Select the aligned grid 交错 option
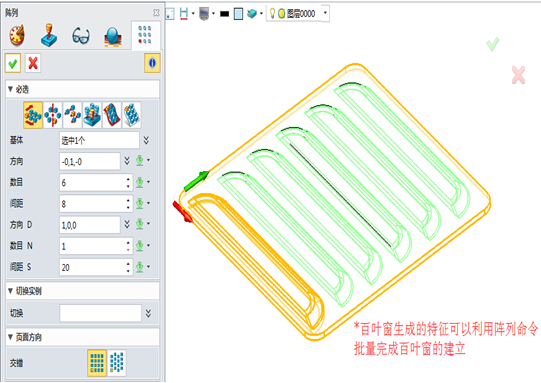The width and height of the screenshot is (541, 383). click(97, 363)
